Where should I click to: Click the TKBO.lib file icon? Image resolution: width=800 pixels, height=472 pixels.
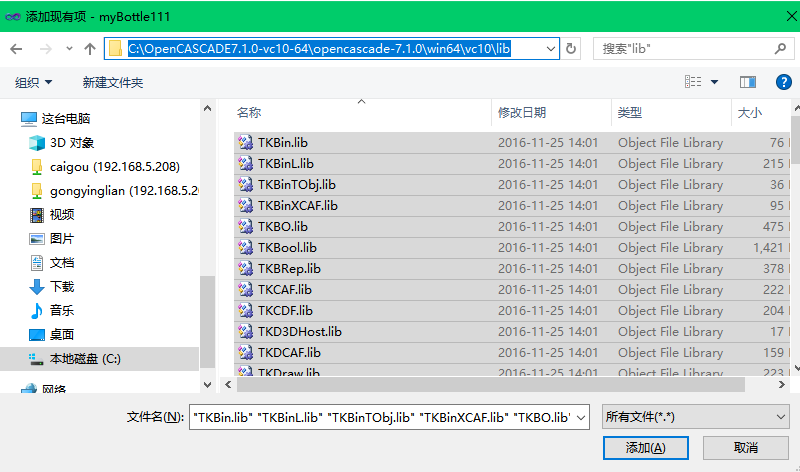click(x=245, y=227)
